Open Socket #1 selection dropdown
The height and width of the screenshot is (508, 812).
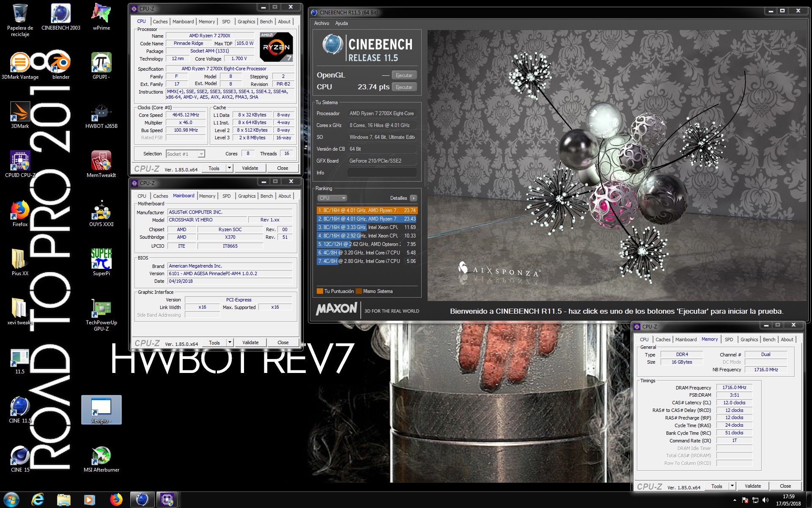[186, 154]
